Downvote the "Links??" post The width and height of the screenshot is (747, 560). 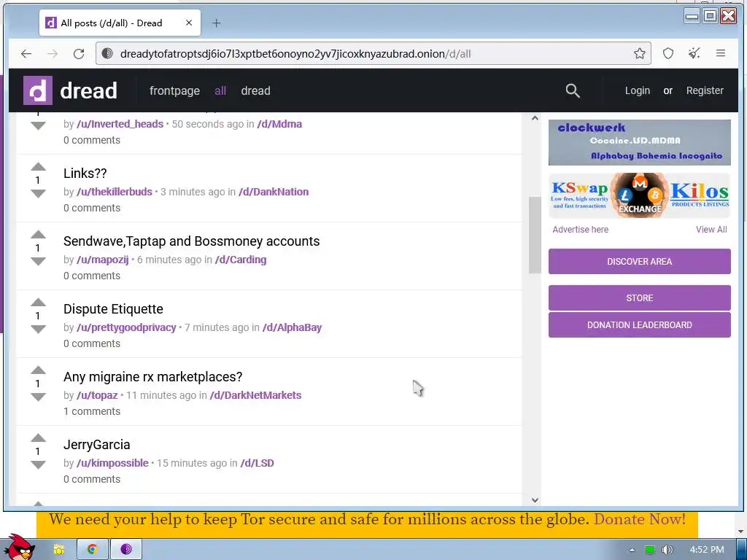pos(38,193)
